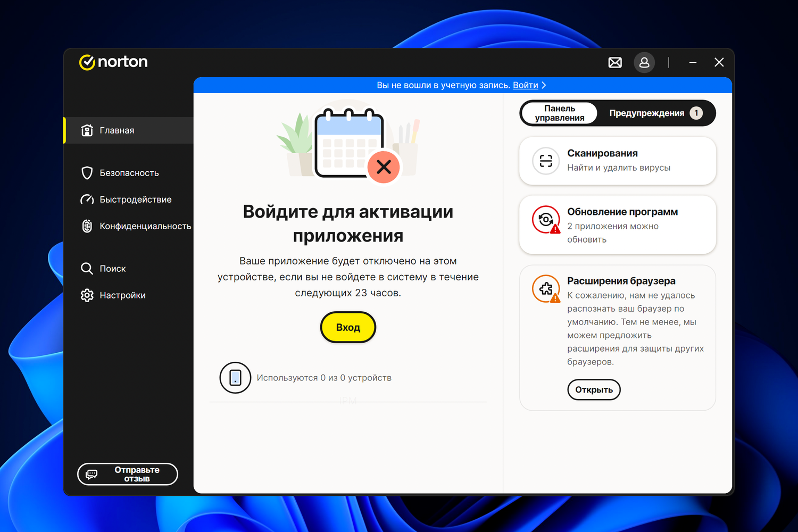Click the Открыть button for browser extensions

(594, 390)
